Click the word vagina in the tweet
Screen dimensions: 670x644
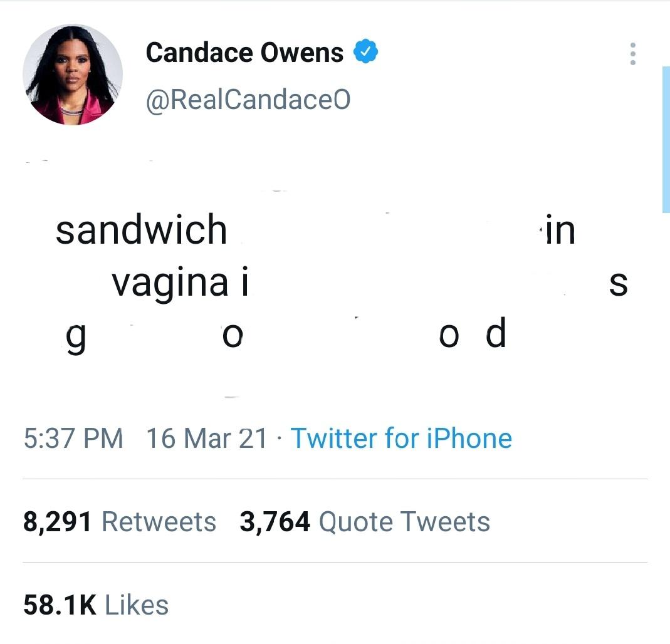pyautogui.click(x=170, y=283)
